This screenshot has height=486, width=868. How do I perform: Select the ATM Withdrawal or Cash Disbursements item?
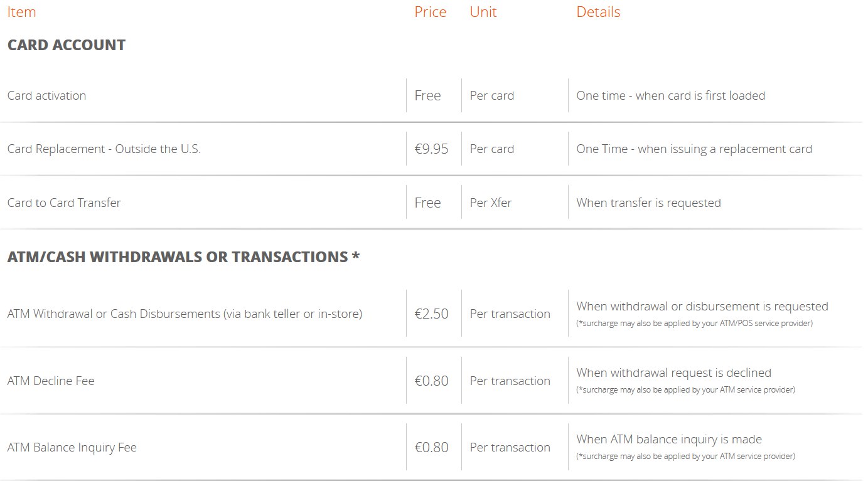(x=185, y=314)
